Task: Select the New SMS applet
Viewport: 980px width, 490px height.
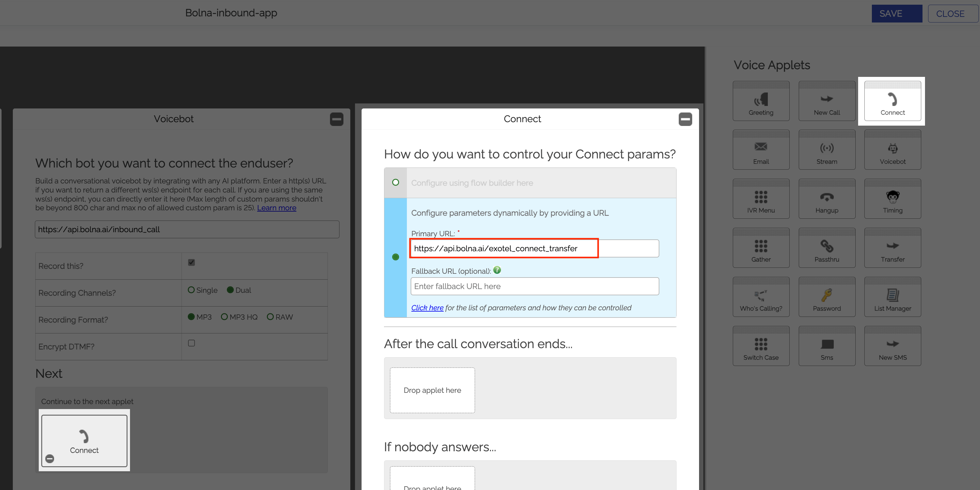Action: (892, 345)
